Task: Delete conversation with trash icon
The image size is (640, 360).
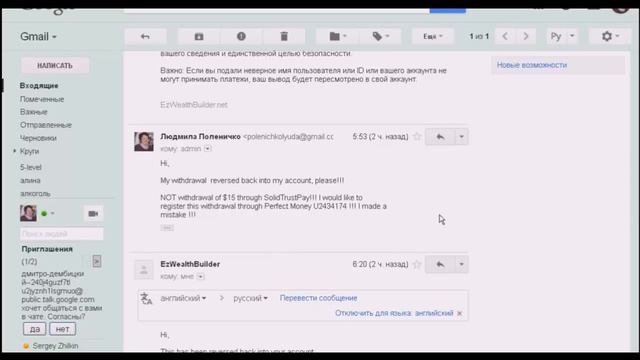Action: pyautogui.click(x=284, y=36)
